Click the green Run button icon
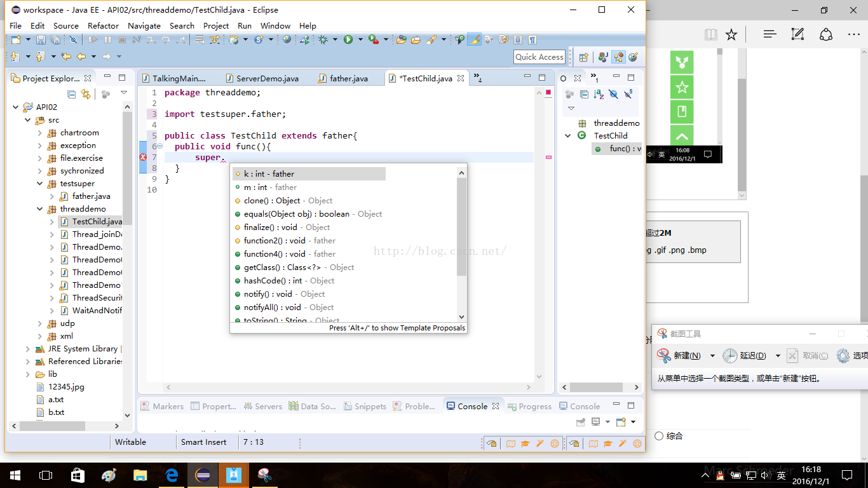Viewport: 868px width, 488px height. (348, 39)
